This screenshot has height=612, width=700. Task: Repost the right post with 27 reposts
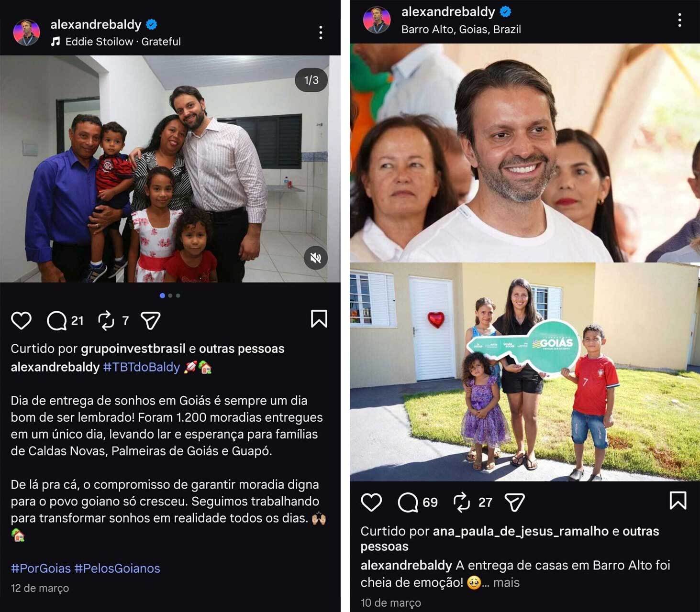(x=462, y=502)
